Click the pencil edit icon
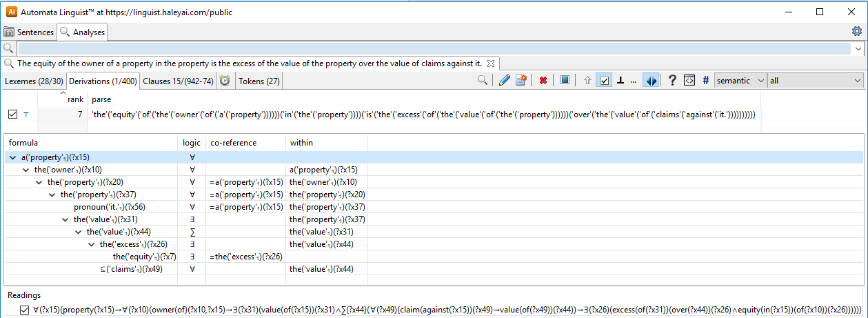868x318 pixels. [x=505, y=81]
